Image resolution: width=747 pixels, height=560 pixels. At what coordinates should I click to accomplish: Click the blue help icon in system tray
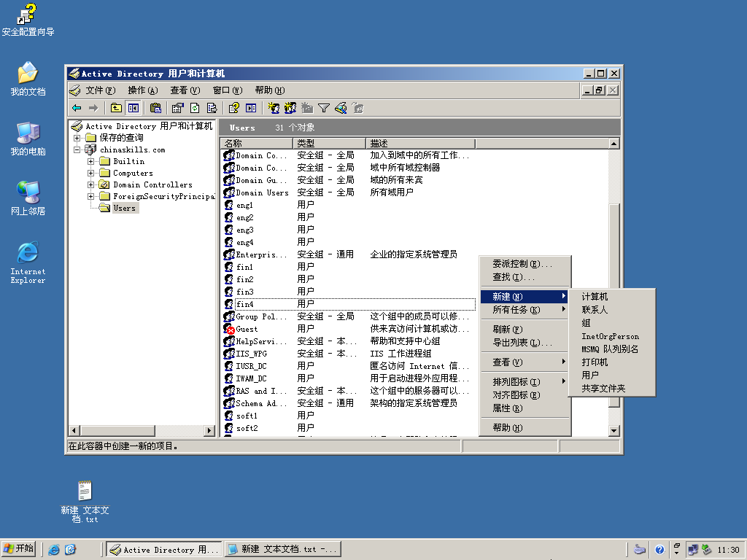pyautogui.click(x=659, y=550)
